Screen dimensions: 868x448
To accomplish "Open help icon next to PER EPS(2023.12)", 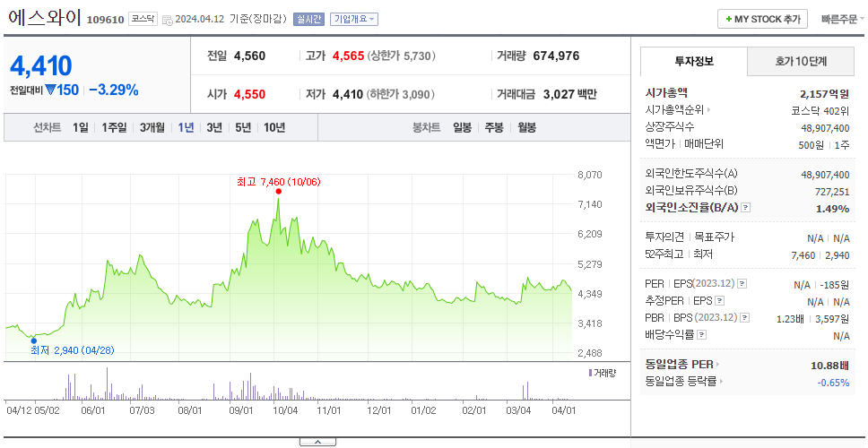I will click(742, 284).
